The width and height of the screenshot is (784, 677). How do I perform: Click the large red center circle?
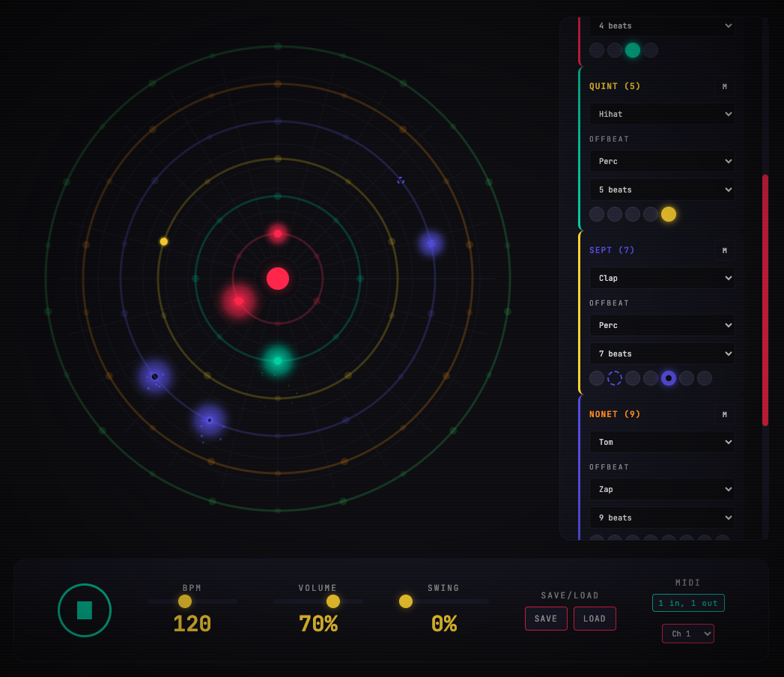pyautogui.click(x=278, y=279)
